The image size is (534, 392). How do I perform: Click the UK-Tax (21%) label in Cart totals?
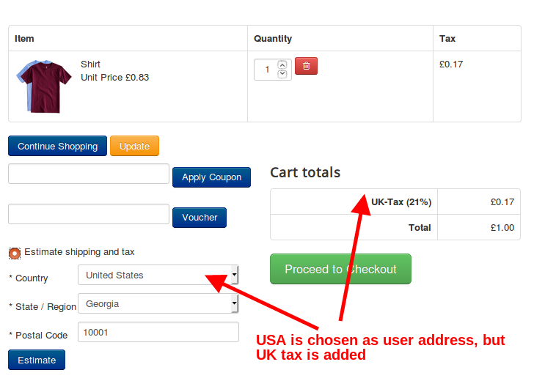(400, 202)
